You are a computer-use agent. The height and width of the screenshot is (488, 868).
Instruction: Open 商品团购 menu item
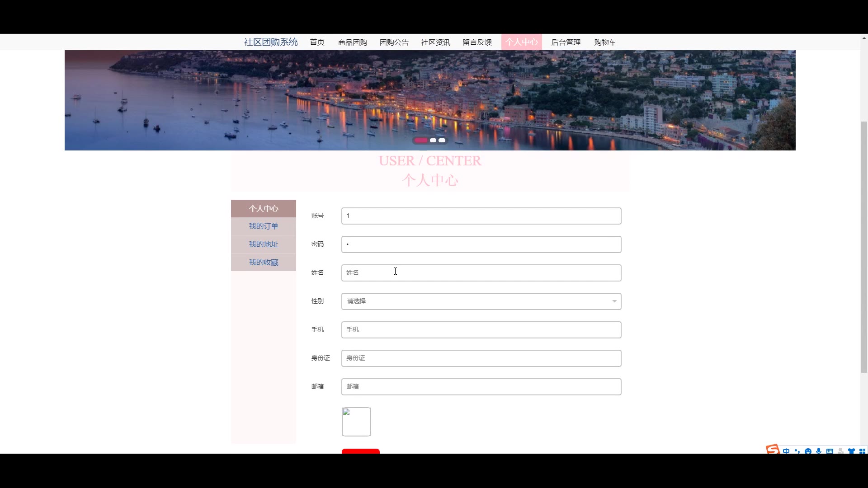352,42
